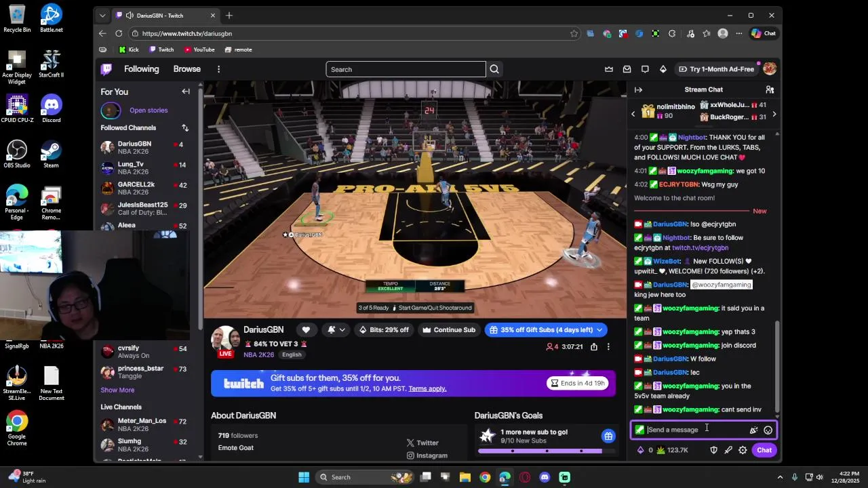This screenshot has width=868, height=488.
Task: Click the Following tab in Twitch
Action: (141, 69)
